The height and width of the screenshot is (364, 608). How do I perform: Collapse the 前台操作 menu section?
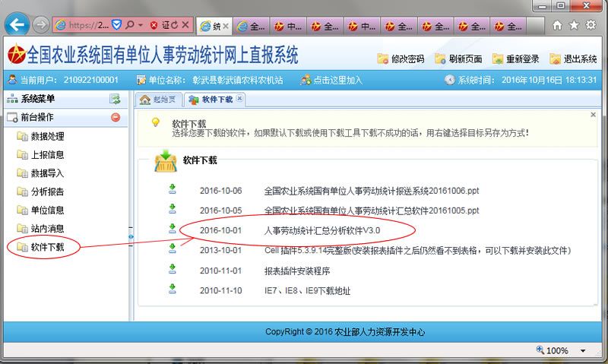click(116, 118)
